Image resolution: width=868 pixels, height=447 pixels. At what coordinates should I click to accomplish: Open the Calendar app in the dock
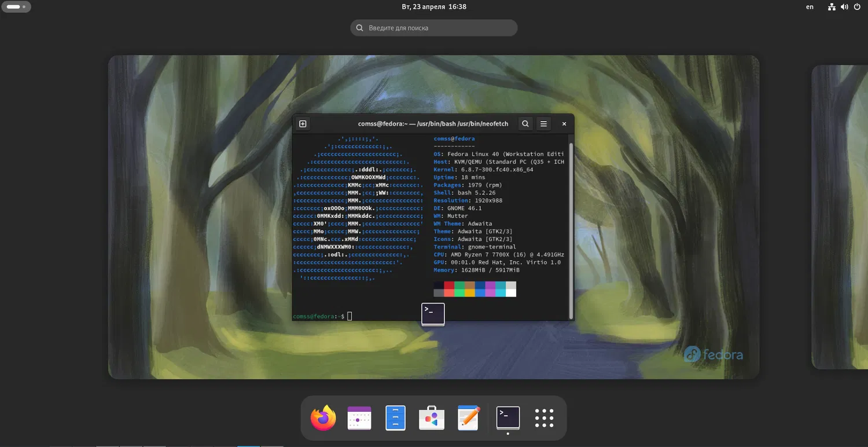click(x=359, y=418)
